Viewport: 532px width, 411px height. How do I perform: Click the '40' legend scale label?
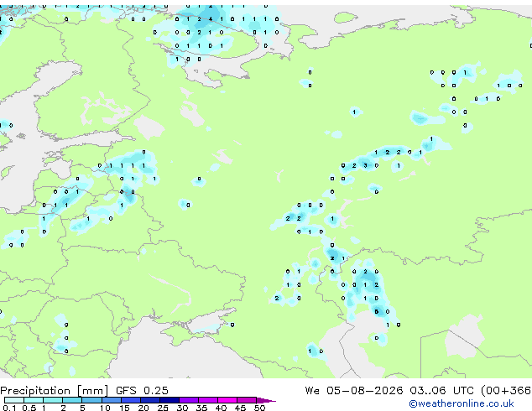coord(221,408)
